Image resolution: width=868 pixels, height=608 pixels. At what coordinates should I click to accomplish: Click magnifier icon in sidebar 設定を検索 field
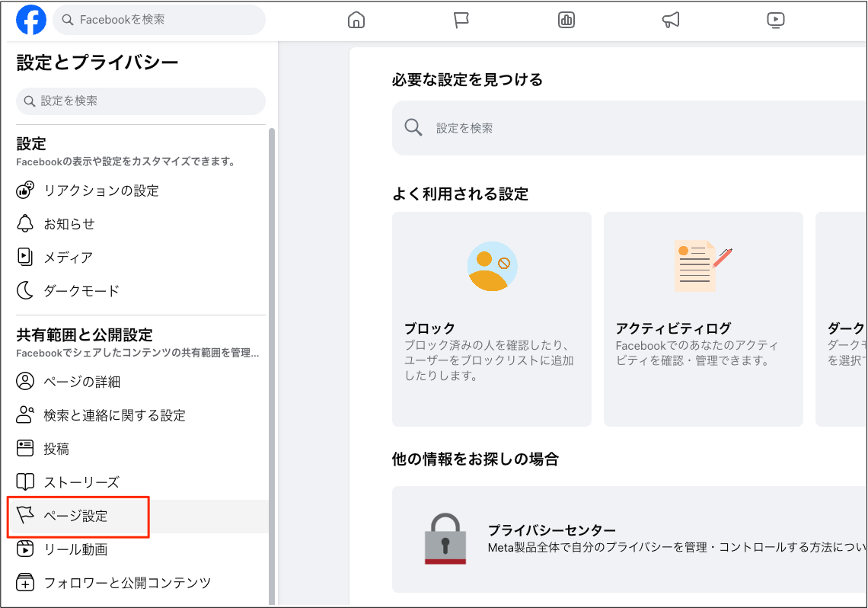tap(30, 101)
